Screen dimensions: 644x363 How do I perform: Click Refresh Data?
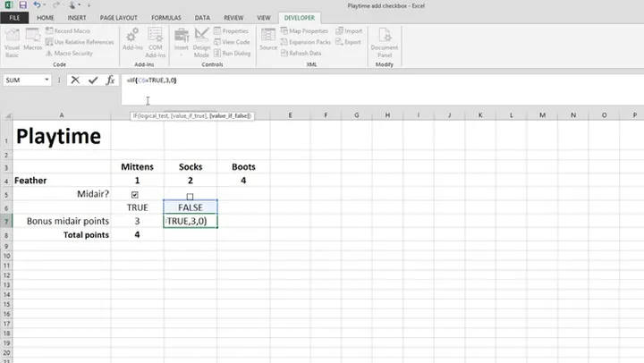pyautogui.click(x=301, y=53)
